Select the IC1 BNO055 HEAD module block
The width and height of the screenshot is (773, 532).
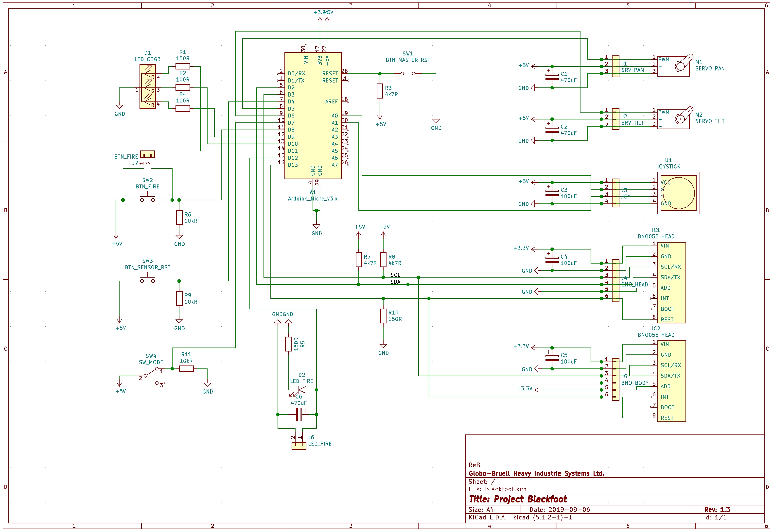pyautogui.click(x=671, y=282)
